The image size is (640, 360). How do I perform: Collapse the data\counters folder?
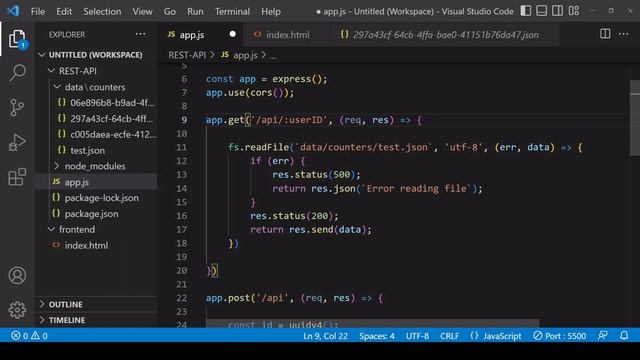click(x=95, y=87)
